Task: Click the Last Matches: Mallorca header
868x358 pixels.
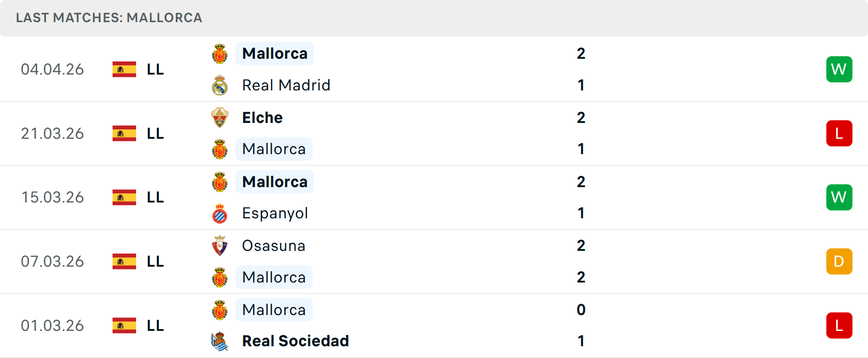Action: 109,18
